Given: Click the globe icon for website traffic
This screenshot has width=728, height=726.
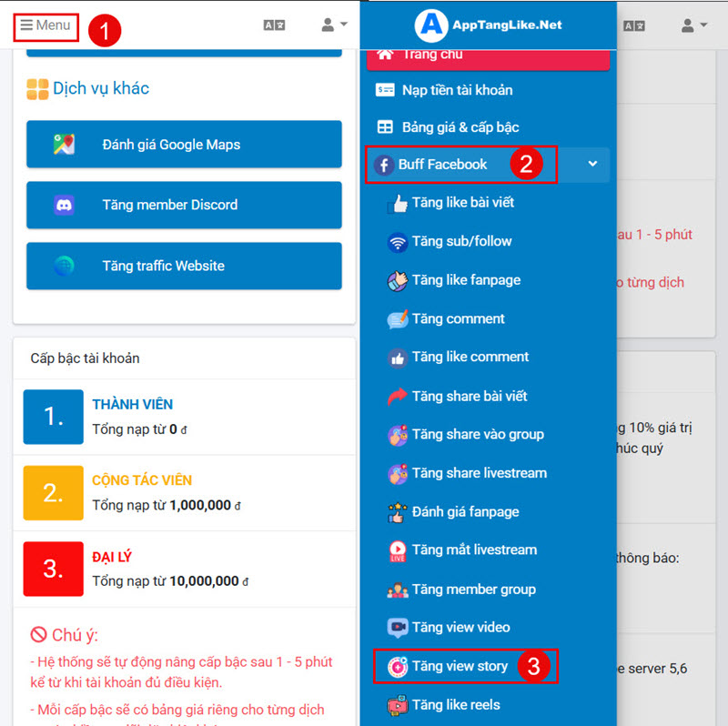Looking at the screenshot, I should 64,266.
